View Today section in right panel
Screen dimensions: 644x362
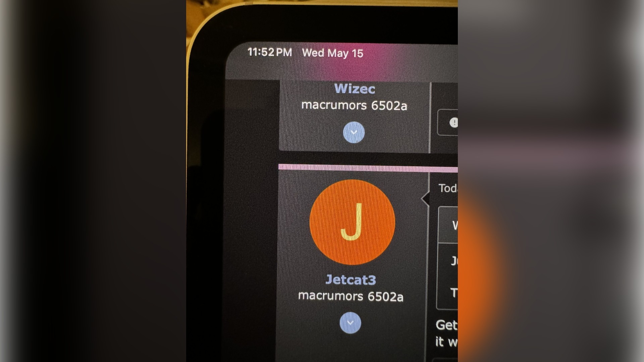point(447,188)
